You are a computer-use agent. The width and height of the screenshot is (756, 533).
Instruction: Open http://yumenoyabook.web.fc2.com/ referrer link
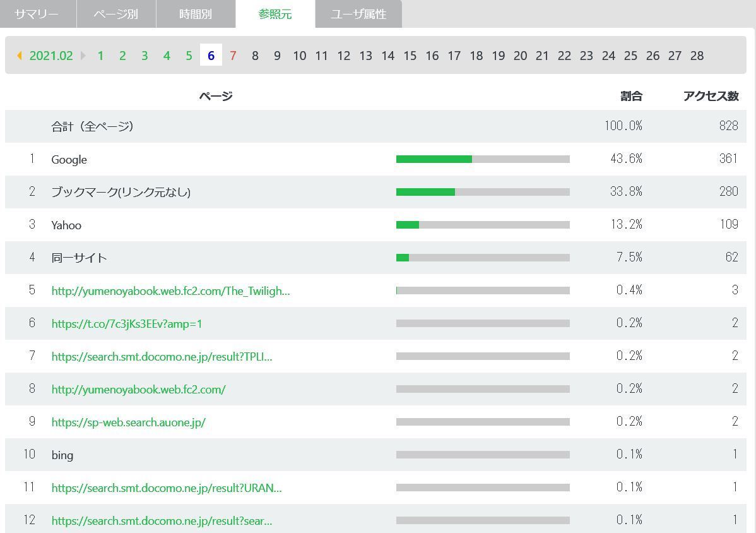pyautogui.click(x=138, y=389)
